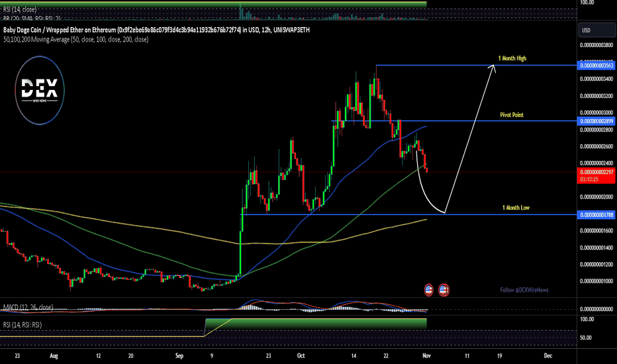Select the RSI (14, RSI:RSI) indicator legend
Screen dimensions: 617x364
pyautogui.click(x=22, y=325)
